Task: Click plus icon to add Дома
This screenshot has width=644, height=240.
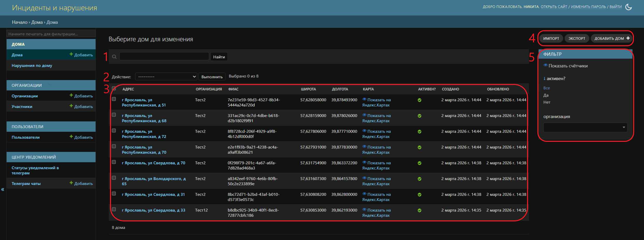Action: (71, 54)
